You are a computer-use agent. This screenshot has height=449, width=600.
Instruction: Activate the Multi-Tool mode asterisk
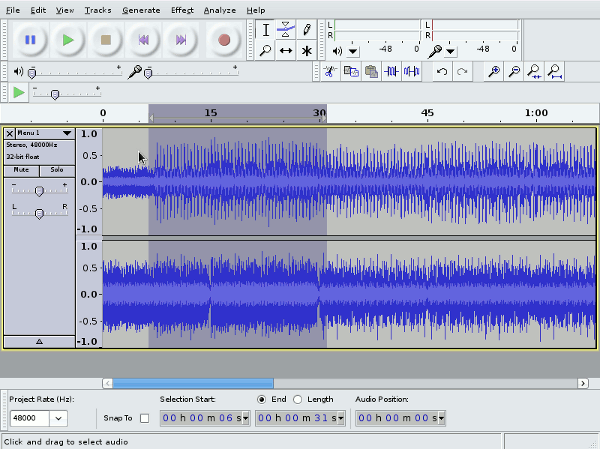point(306,50)
